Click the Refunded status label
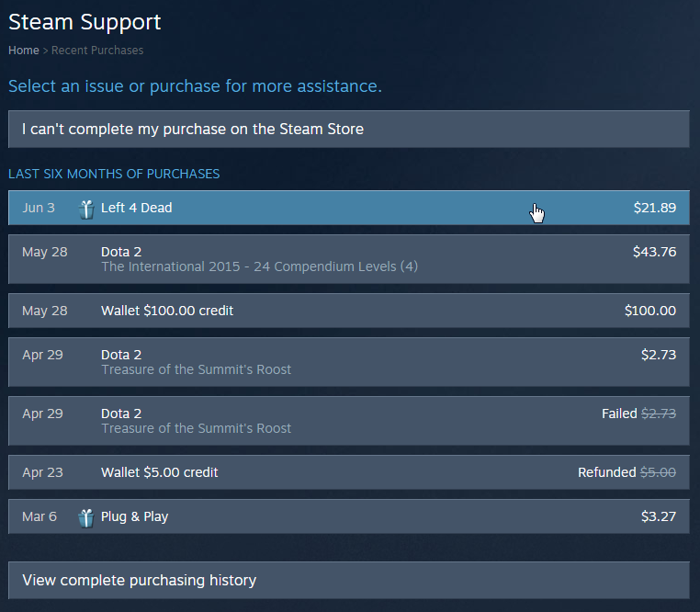 click(x=606, y=473)
